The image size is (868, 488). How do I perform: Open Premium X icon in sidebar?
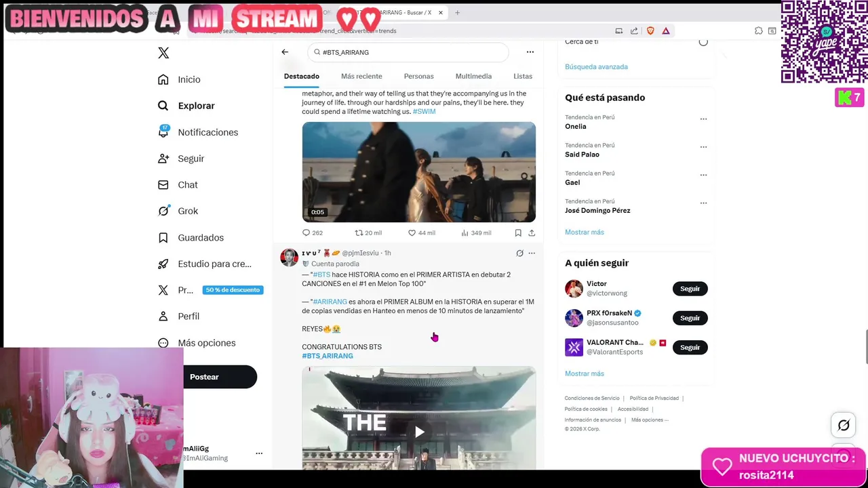pyautogui.click(x=163, y=290)
